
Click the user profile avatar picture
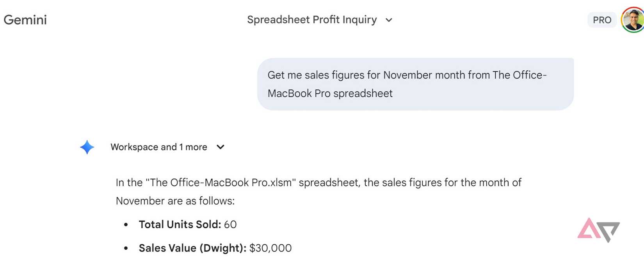pyautogui.click(x=633, y=20)
